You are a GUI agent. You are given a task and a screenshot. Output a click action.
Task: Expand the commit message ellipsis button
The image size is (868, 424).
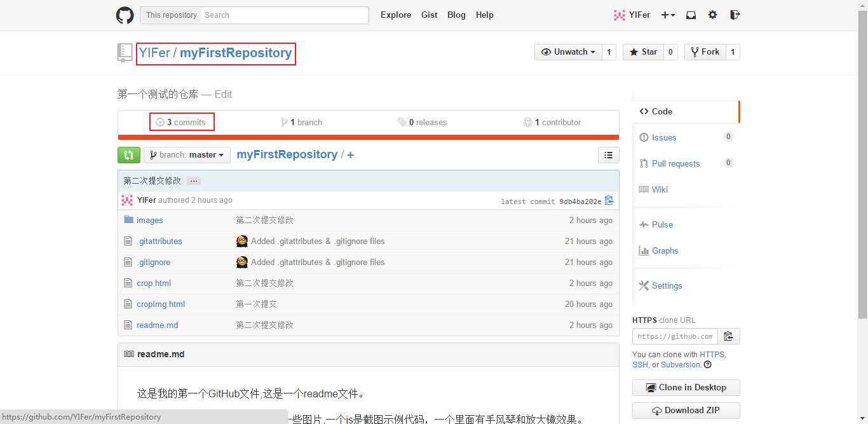pos(194,181)
